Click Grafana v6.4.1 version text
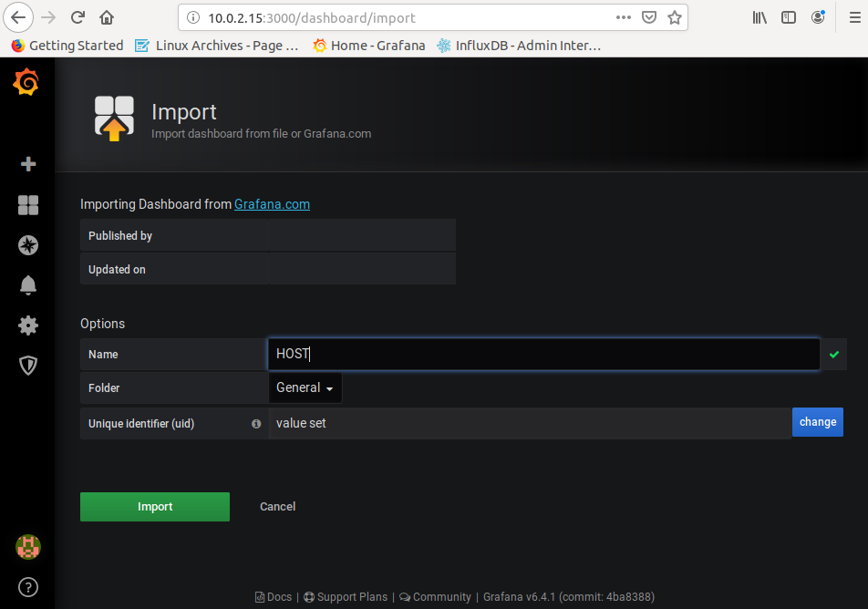The width and height of the screenshot is (868, 609). [x=569, y=597]
